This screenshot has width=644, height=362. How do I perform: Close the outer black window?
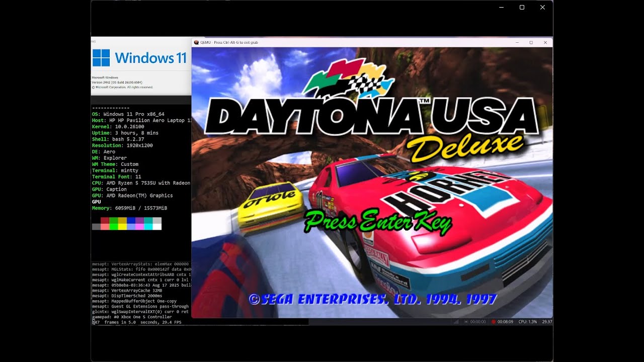pyautogui.click(x=542, y=7)
